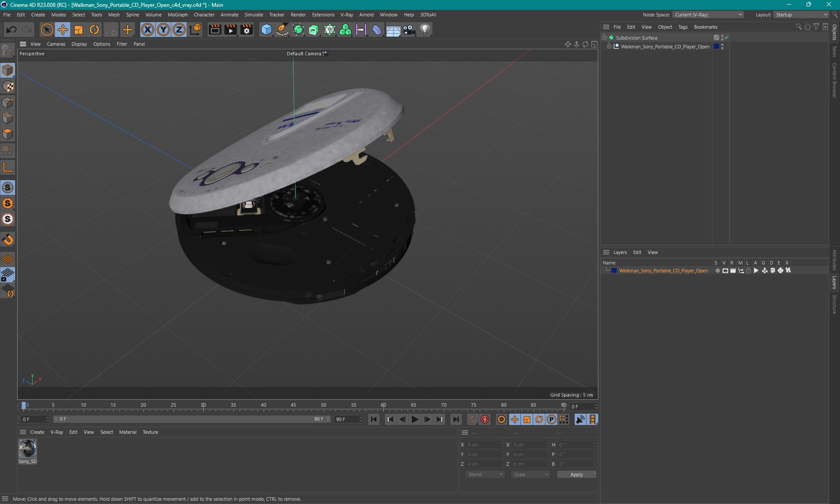The height and width of the screenshot is (504, 840).
Task: Toggle Solo dot on Walkman layer
Action: (717, 271)
